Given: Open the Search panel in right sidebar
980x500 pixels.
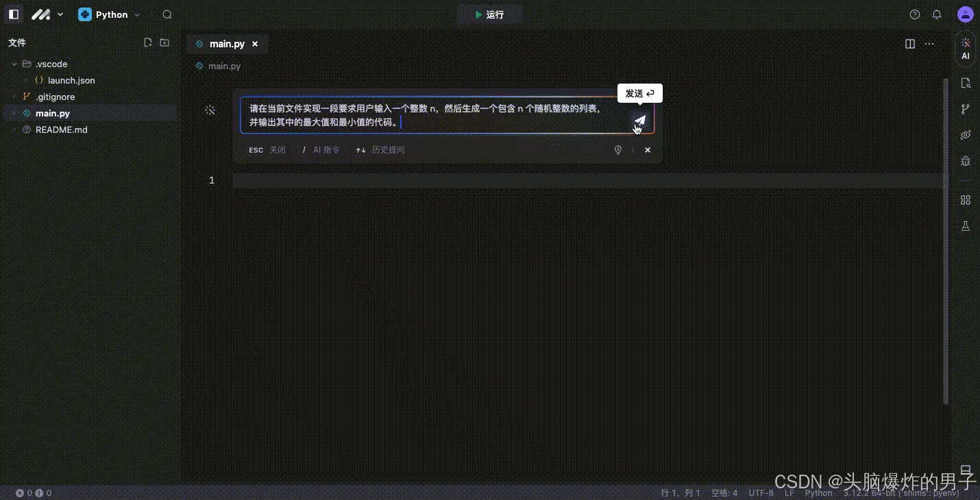Looking at the screenshot, I should pos(965,82).
